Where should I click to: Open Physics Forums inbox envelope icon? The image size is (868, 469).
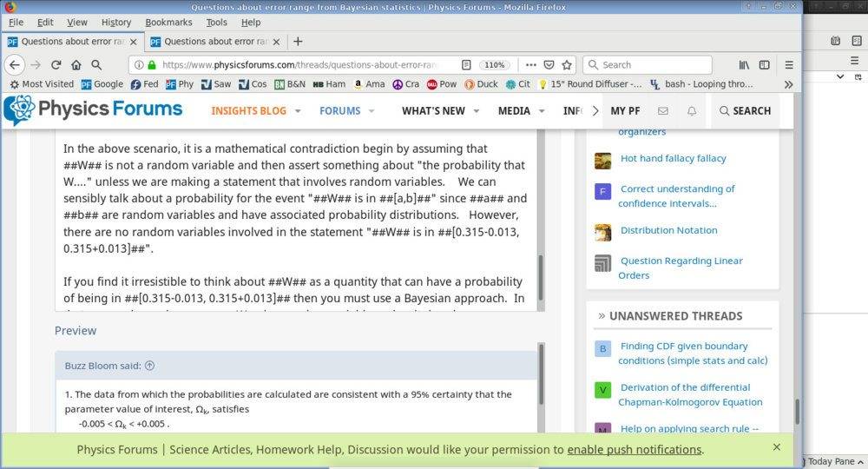662,111
